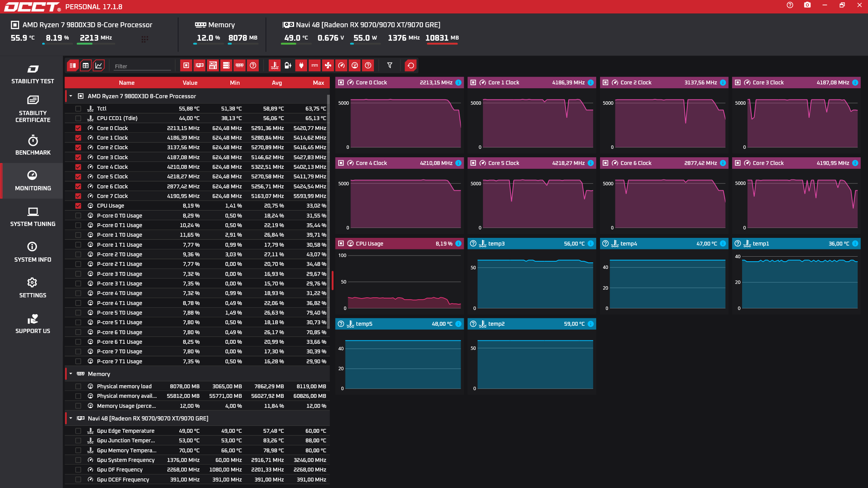Open the info icon on Core 0 Clock graph

(x=458, y=82)
